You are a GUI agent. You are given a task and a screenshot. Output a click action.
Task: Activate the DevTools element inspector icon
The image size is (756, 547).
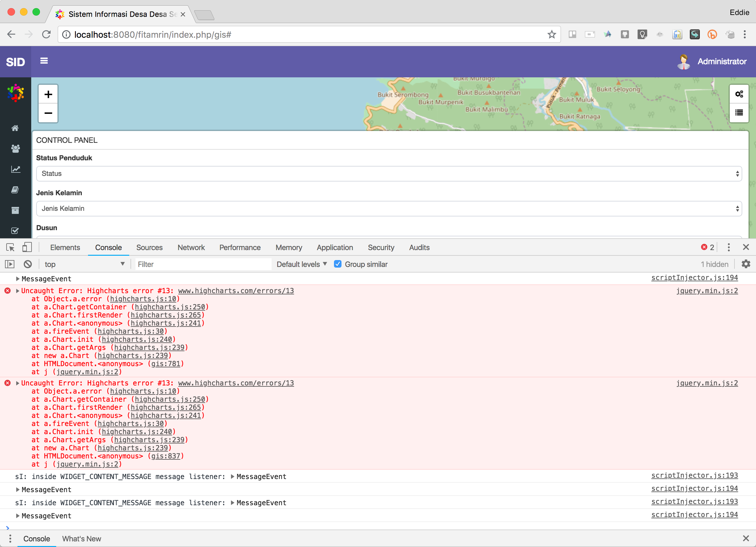tap(10, 248)
